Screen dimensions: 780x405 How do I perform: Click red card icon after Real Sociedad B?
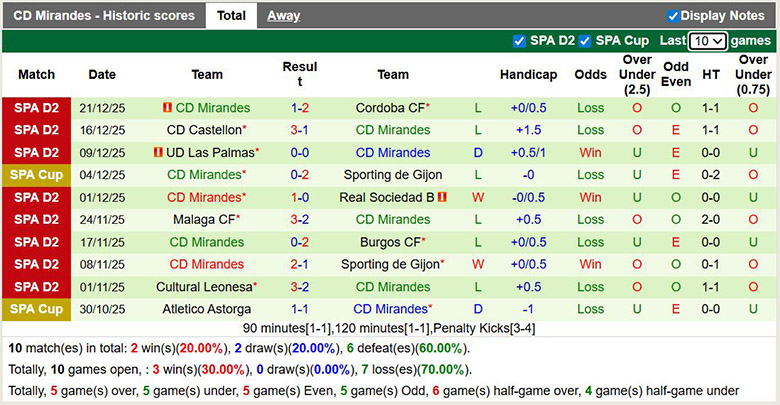coord(441,197)
